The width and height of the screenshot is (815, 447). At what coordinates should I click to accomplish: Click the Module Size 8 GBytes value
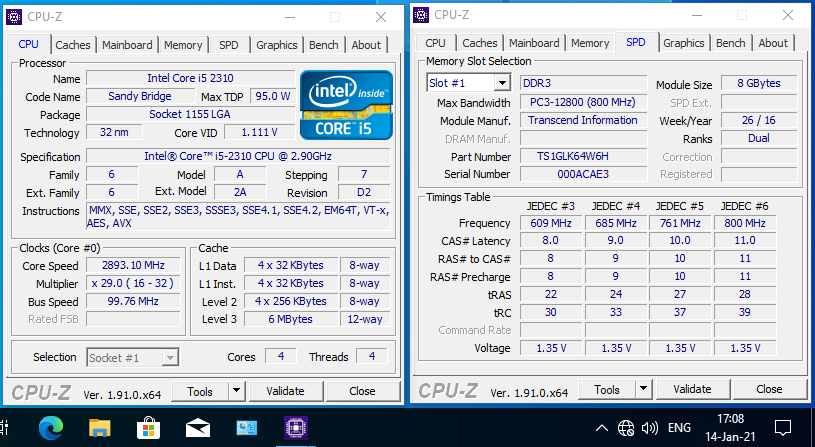[x=759, y=83]
